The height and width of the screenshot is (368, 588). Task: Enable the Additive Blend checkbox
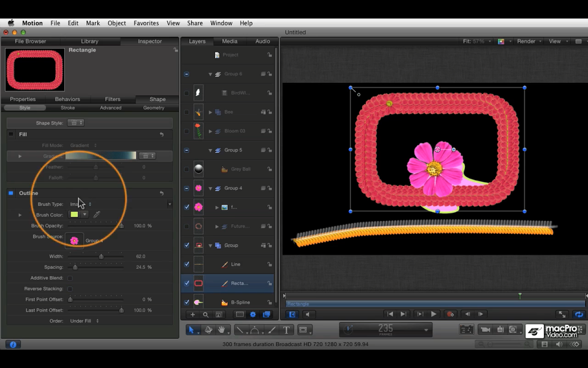[70, 278]
